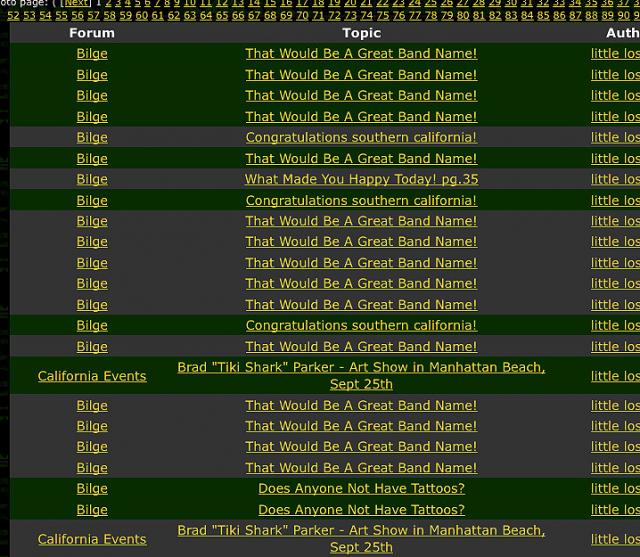Go to page 52 in pagination
The width and height of the screenshot is (640, 557).
[13, 15]
